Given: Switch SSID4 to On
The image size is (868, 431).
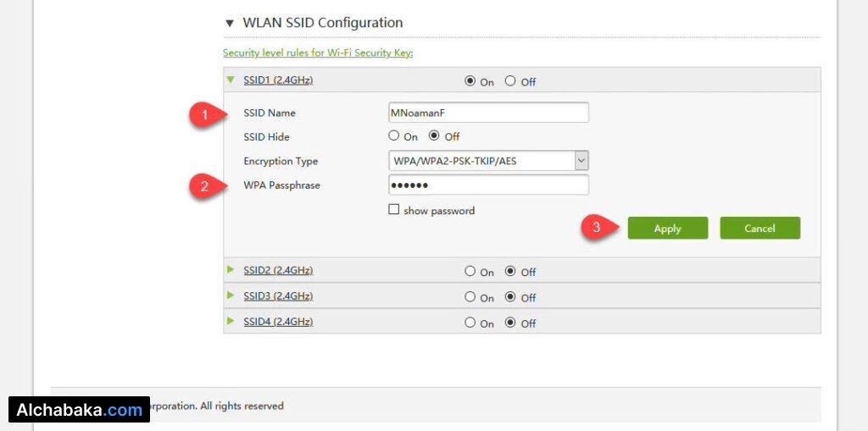Looking at the screenshot, I should [x=470, y=323].
